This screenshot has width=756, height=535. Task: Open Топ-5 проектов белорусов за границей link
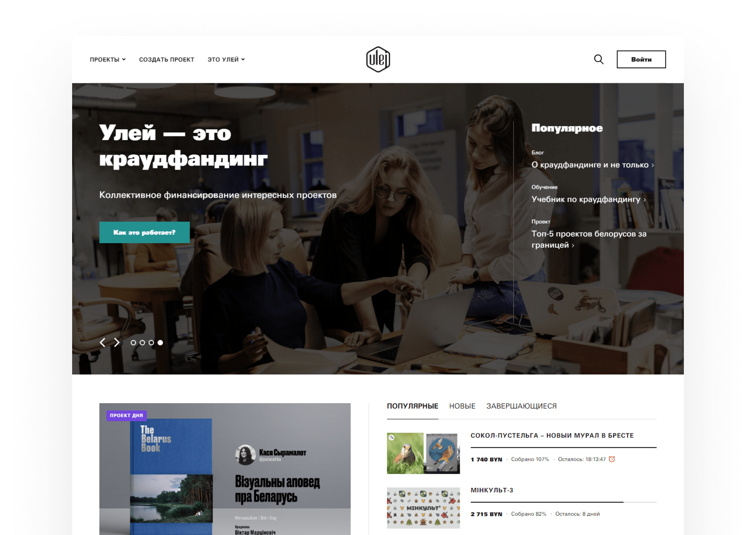(589, 239)
